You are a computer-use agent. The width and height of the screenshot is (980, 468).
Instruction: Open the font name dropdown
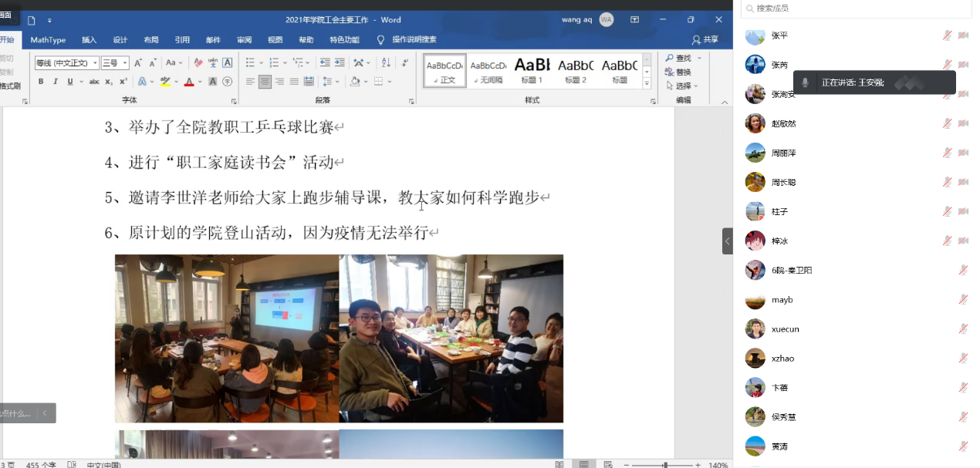[x=95, y=63]
